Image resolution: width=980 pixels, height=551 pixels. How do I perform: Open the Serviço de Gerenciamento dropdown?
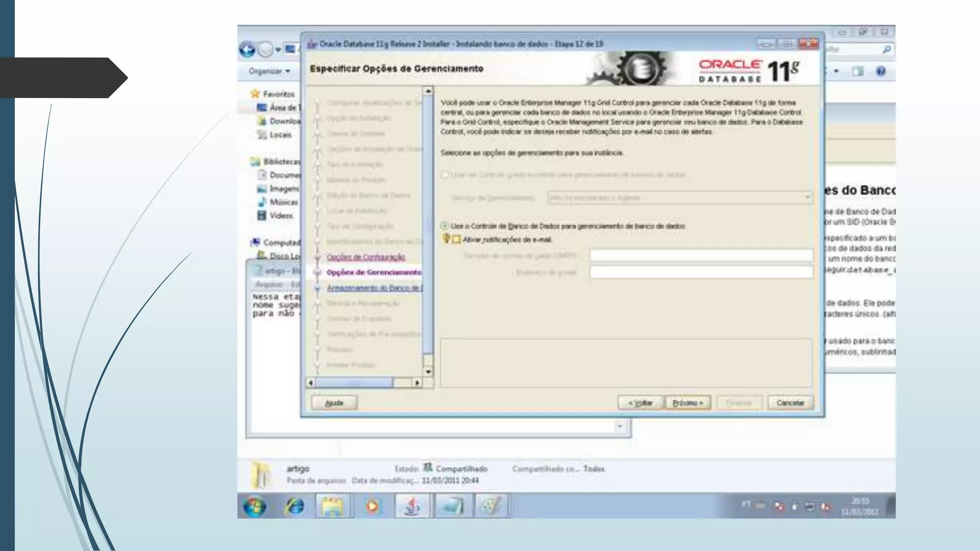(x=680, y=198)
